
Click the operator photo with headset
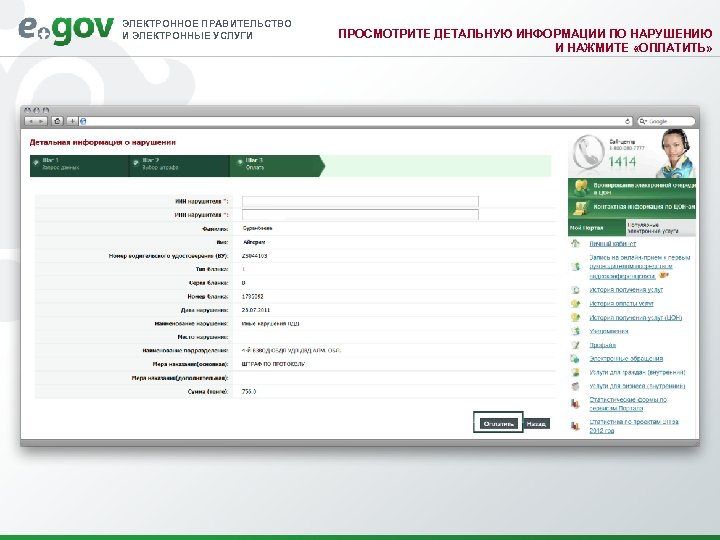coord(676,153)
